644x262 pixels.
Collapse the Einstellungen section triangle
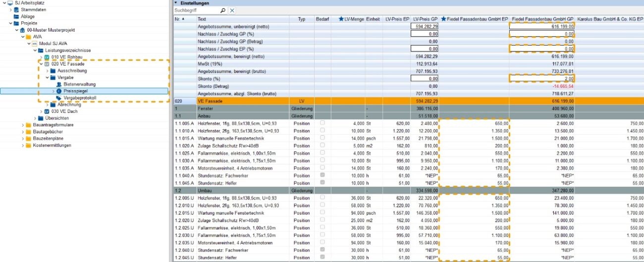coord(176,3)
